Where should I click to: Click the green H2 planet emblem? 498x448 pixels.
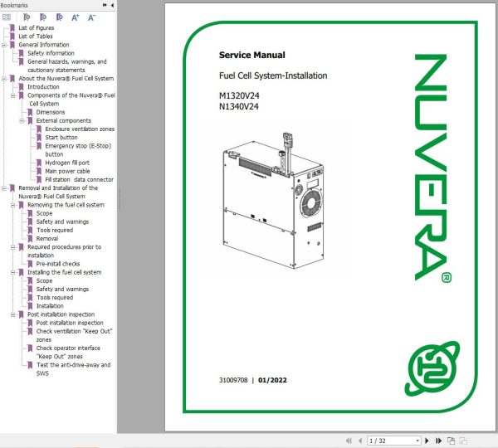(432, 368)
